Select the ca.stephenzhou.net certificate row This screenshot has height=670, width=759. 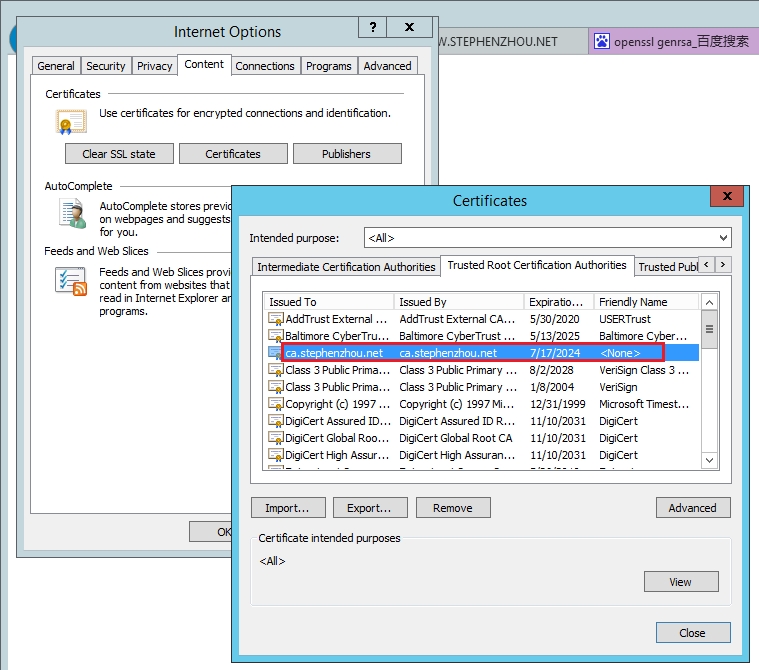(483, 353)
